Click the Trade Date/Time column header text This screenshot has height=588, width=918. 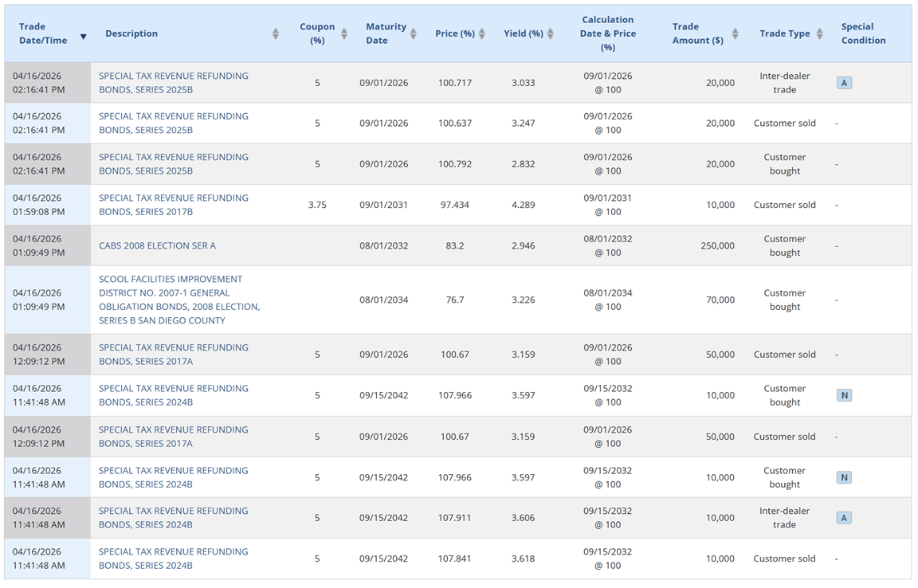(x=43, y=33)
